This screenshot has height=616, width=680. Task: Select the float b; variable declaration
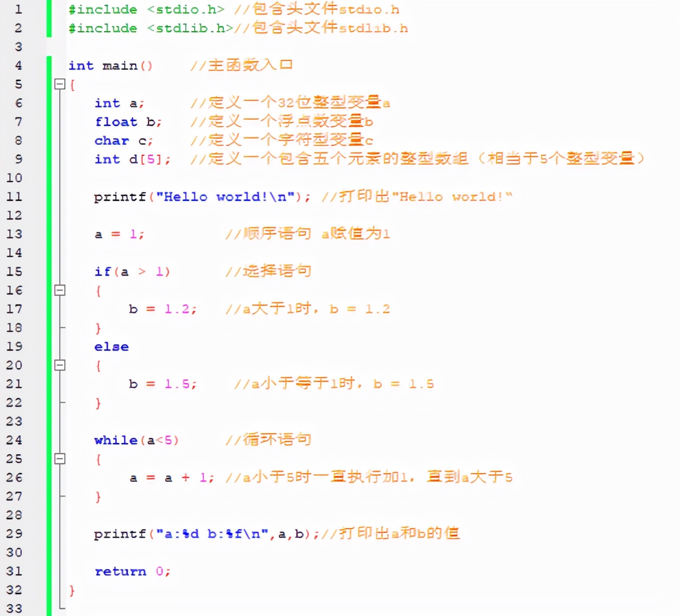pos(128,122)
